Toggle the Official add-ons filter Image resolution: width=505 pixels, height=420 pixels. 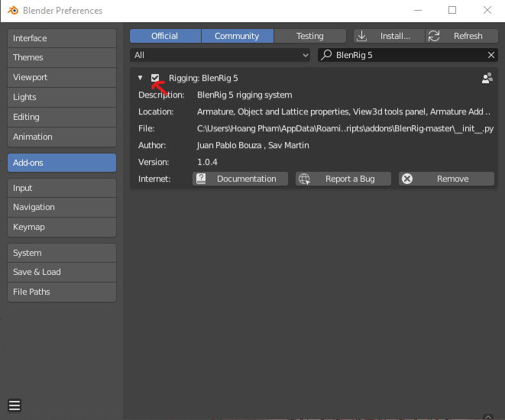click(x=165, y=36)
